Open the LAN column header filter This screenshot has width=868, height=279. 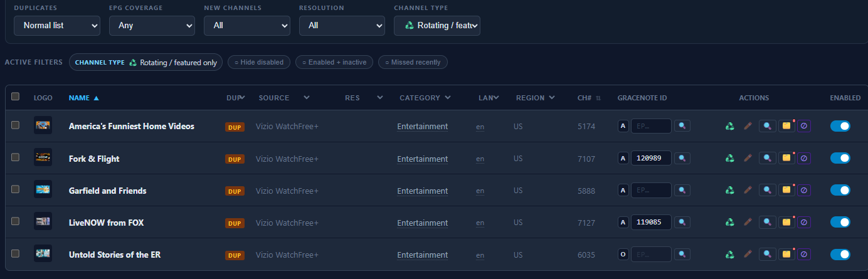[x=489, y=98]
